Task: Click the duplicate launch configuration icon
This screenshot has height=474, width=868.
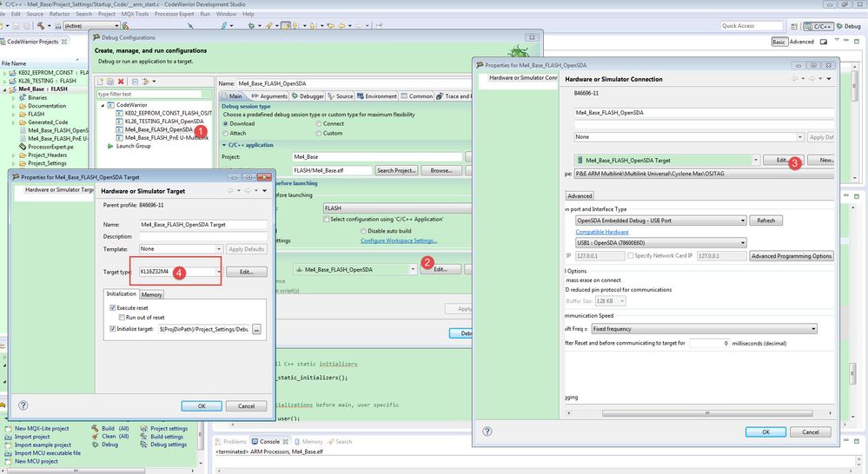Action: pyautogui.click(x=110, y=82)
